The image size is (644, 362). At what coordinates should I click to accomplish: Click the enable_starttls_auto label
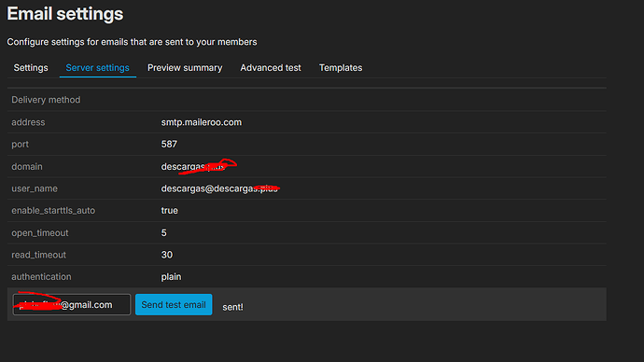coord(53,211)
